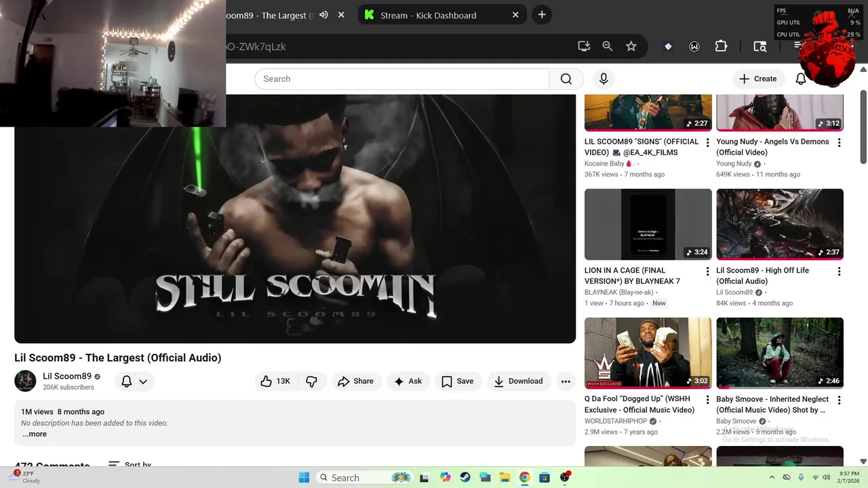Open the Young Nudy channel link

coord(734,163)
